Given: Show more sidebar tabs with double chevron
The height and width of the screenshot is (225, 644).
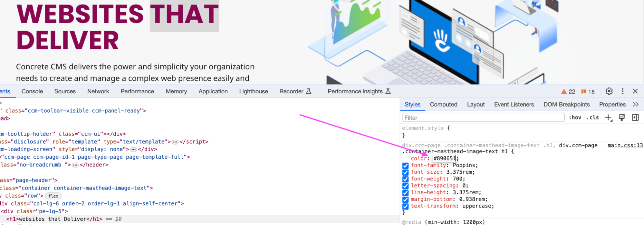Looking at the screenshot, I should tap(635, 104).
